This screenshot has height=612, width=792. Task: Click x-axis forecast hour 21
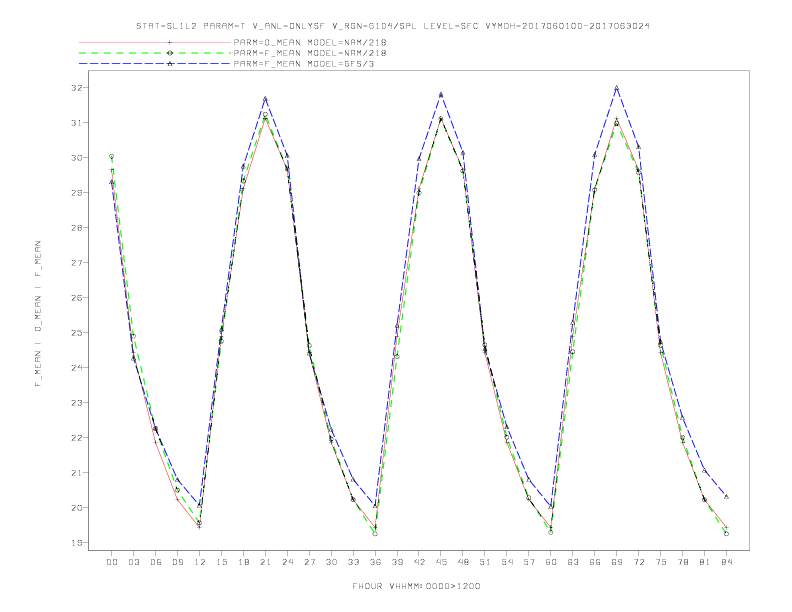click(x=265, y=562)
